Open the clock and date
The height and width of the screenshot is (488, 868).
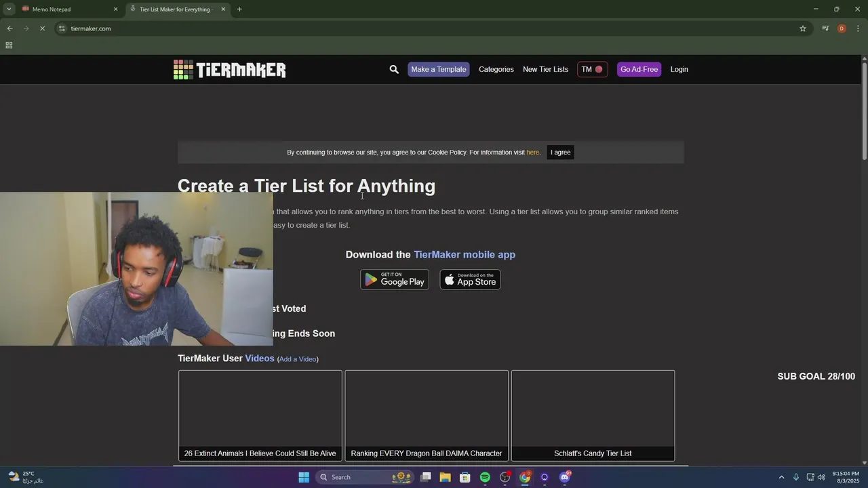click(x=845, y=477)
